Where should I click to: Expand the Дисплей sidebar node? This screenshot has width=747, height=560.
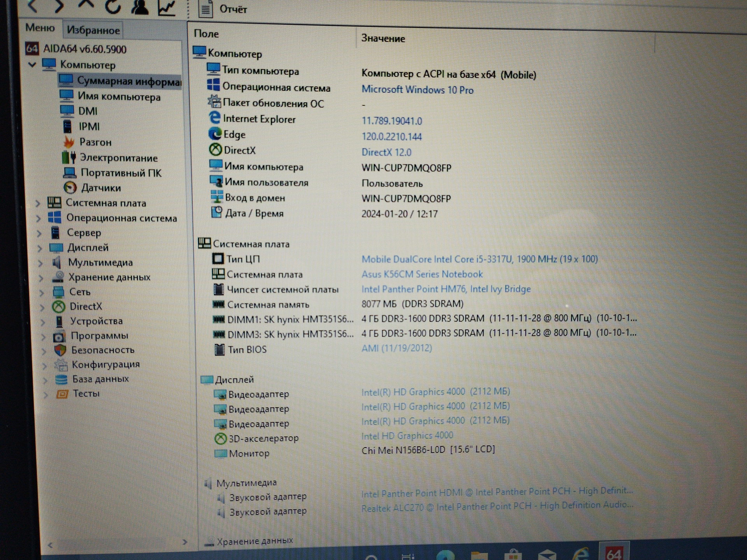click(x=40, y=248)
